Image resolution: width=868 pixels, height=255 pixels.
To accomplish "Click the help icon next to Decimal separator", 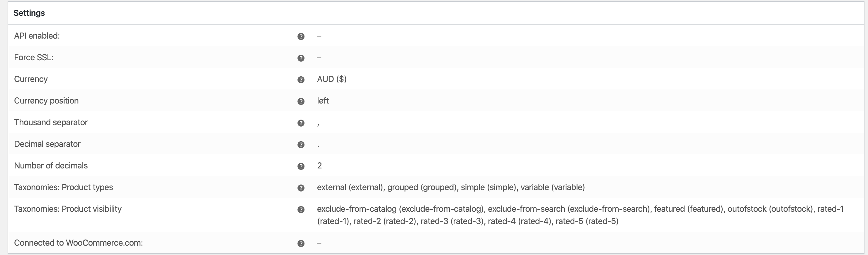I will click(301, 145).
